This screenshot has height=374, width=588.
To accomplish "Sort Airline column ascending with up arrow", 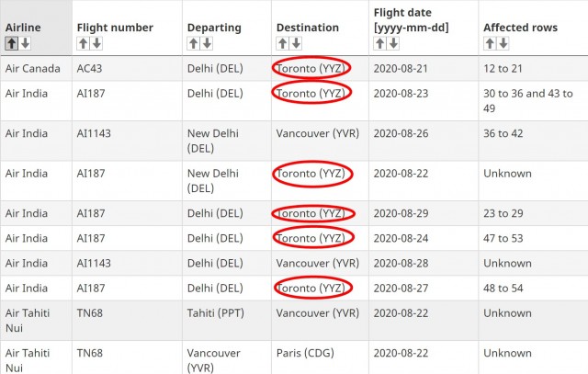I will point(11,43).
